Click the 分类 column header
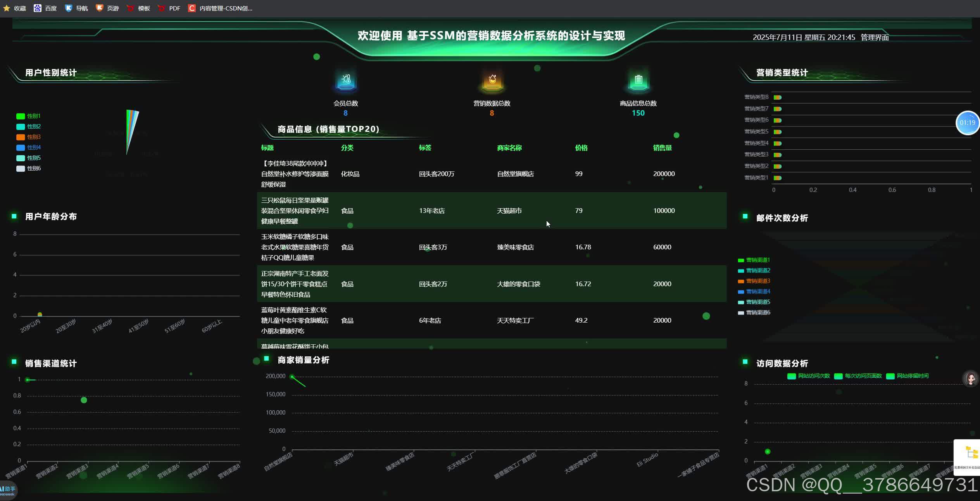The width and height of the screenshot is (980, 501). [x=347, y=148]
